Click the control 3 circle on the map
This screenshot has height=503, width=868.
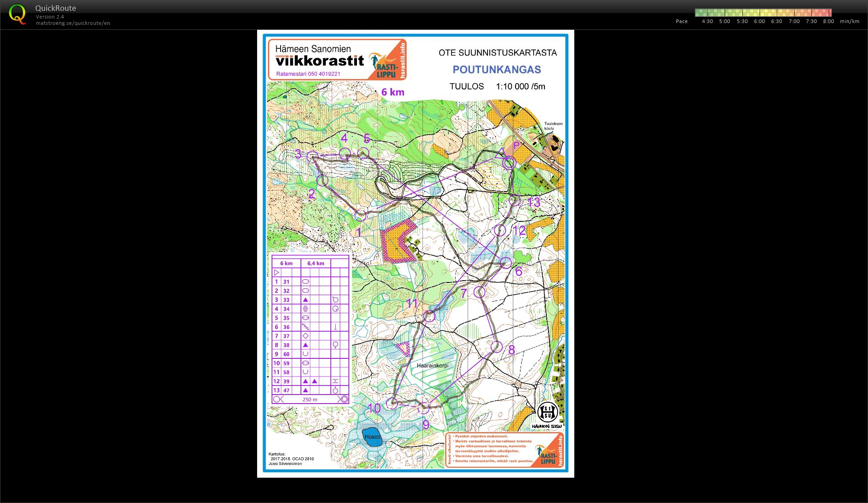coord(312,156)
